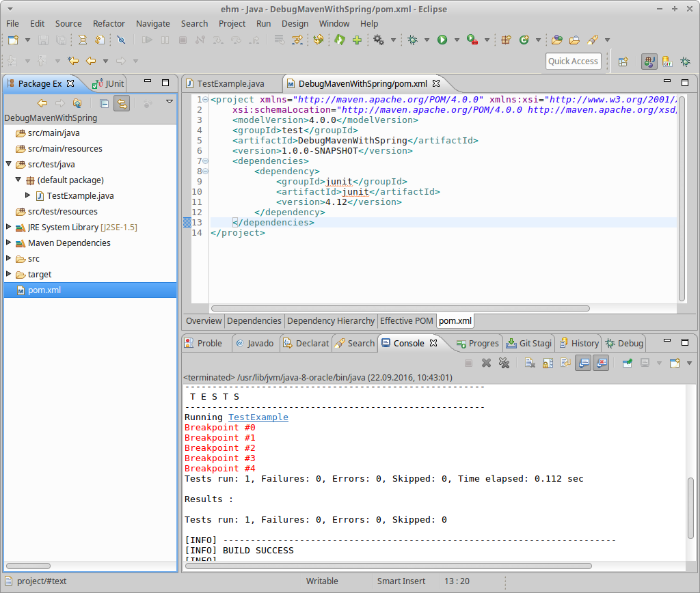Click the editor horizontal scrollbar
700x593 pixels.
coord(400,308)
